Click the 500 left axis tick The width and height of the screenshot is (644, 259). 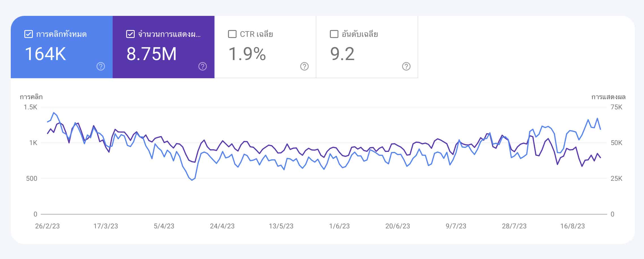tap(32, 179)
